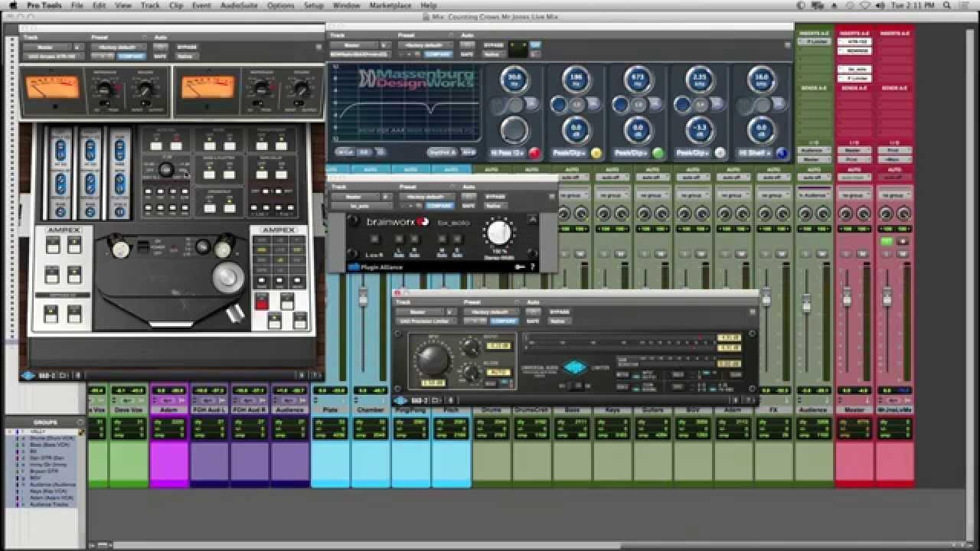Viewport: 980px width, 551px height.
Task: Click the bx_solo help question mark
Action: coord(532,267)
